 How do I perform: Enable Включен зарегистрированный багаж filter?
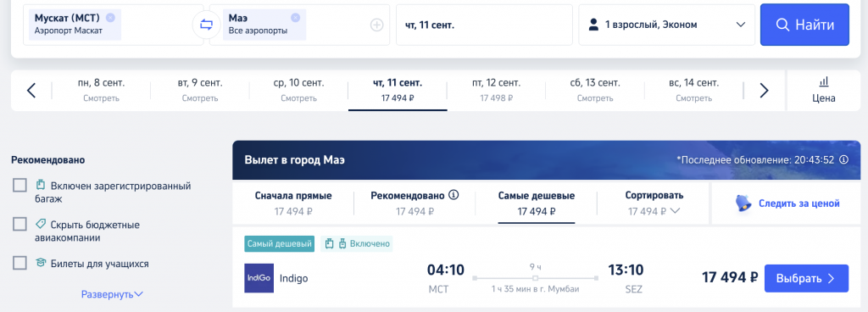click(x=20, y=186)
